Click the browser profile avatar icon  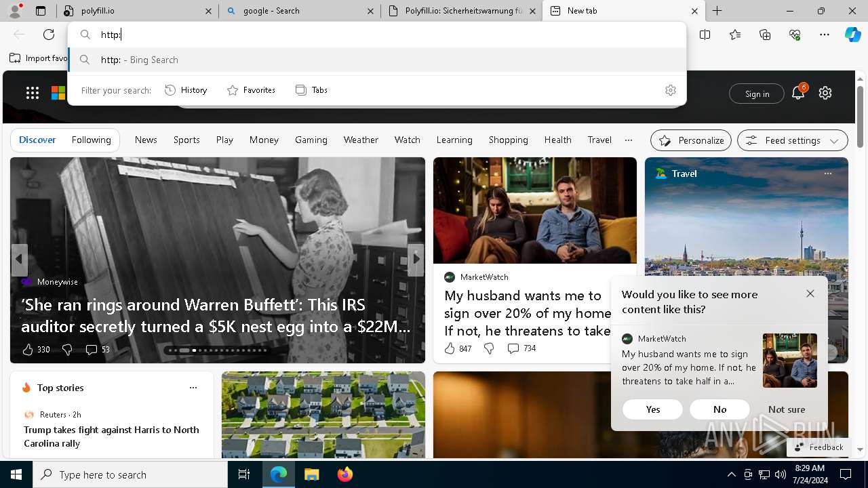click(x=15, y=10)
